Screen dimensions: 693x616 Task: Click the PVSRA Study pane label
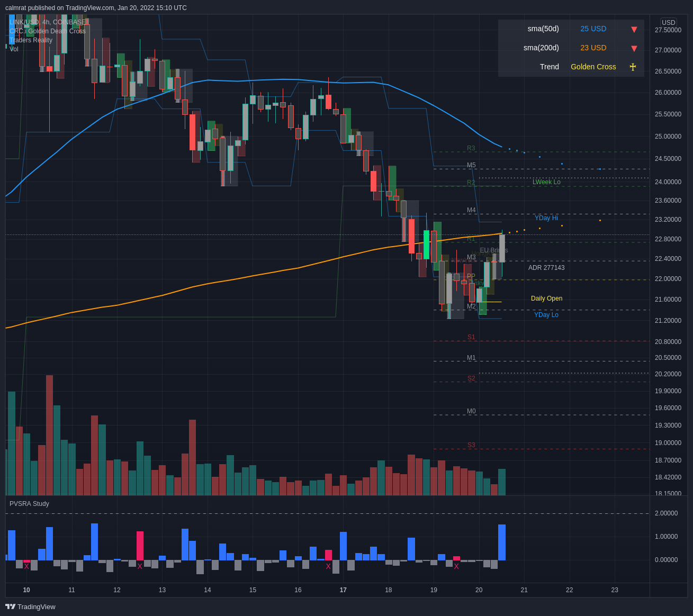29,504
